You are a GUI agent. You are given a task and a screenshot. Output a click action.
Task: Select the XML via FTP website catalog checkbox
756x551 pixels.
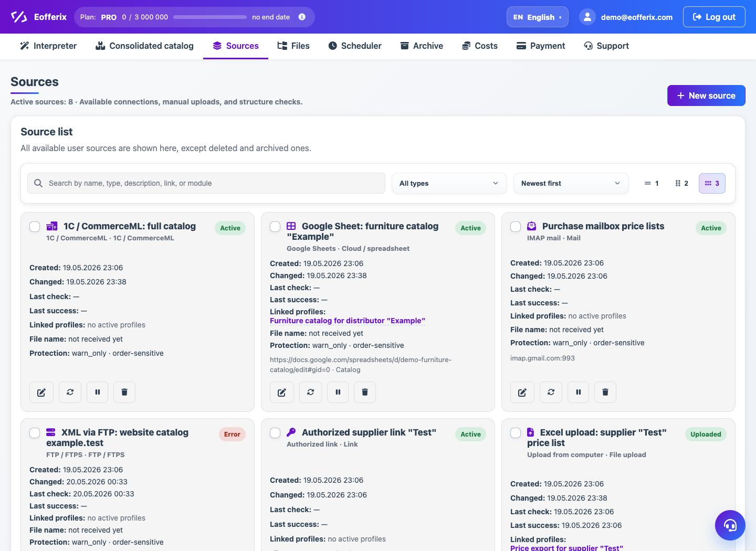[x=35, y=433]
